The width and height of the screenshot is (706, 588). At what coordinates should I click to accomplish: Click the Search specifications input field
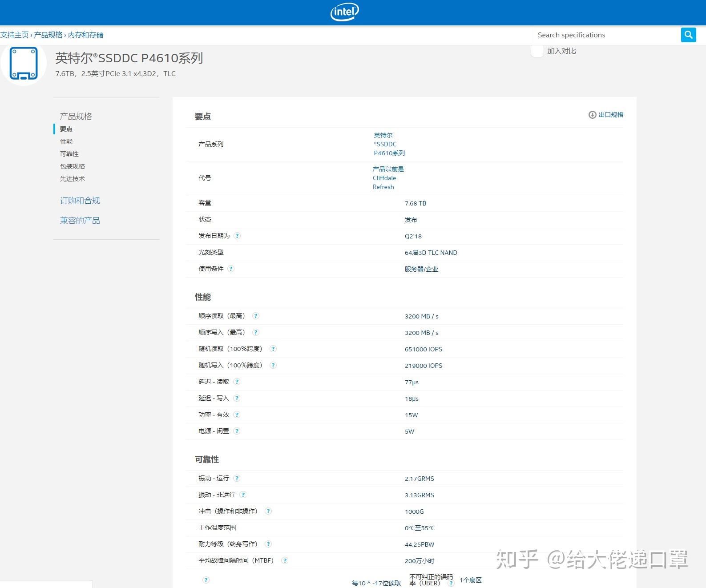(x=606, y=35)
